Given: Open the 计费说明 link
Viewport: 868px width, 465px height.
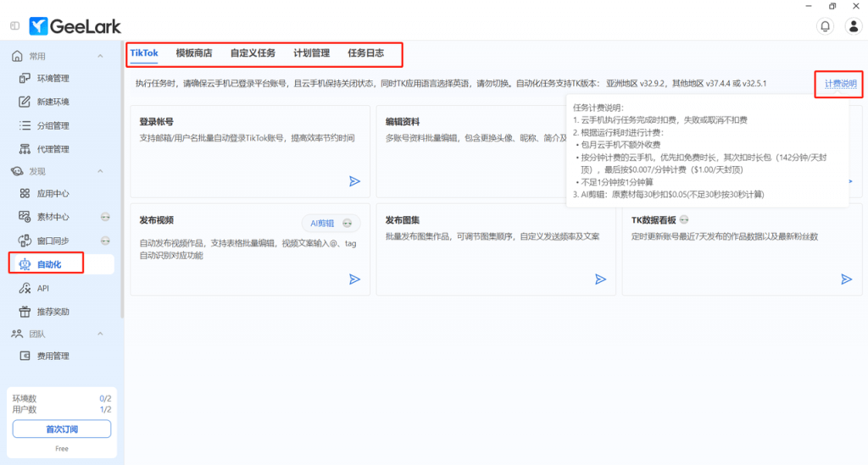Looking at the screenshot, I should coord(840,84).
